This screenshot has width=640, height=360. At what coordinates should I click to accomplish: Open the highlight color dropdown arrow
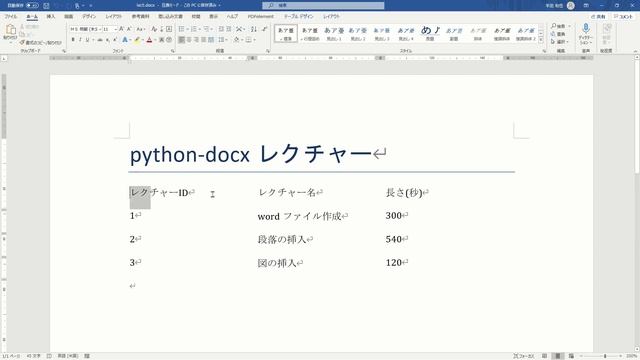(142, 40)
